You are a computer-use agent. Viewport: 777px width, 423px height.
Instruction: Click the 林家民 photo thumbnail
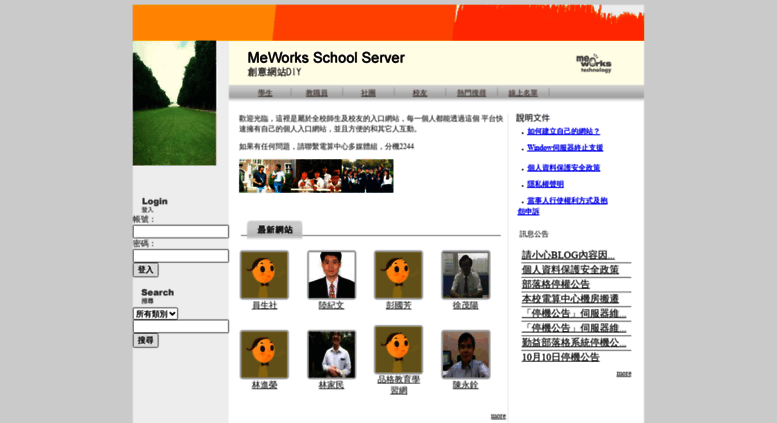click(332, 355)
